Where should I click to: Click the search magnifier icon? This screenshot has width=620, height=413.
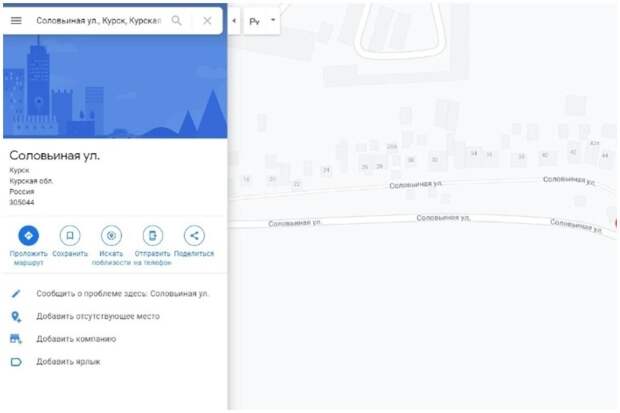[x=176, y=21]
